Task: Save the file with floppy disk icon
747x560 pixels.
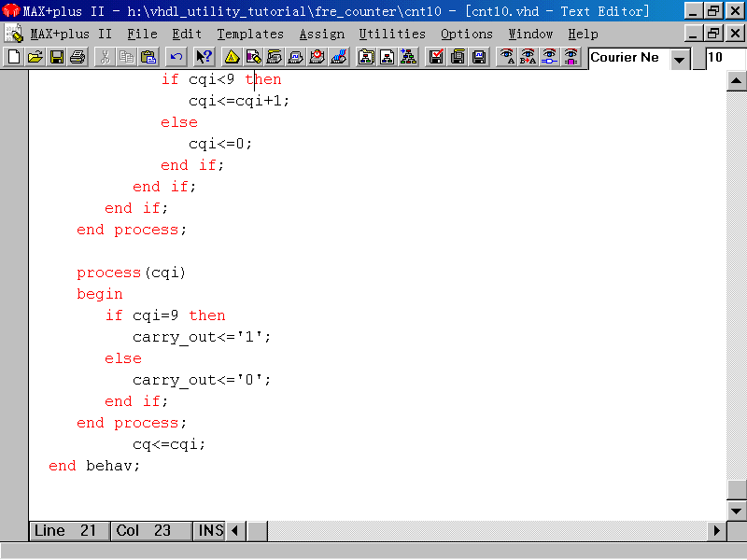Action: click(x=57, y=57)
